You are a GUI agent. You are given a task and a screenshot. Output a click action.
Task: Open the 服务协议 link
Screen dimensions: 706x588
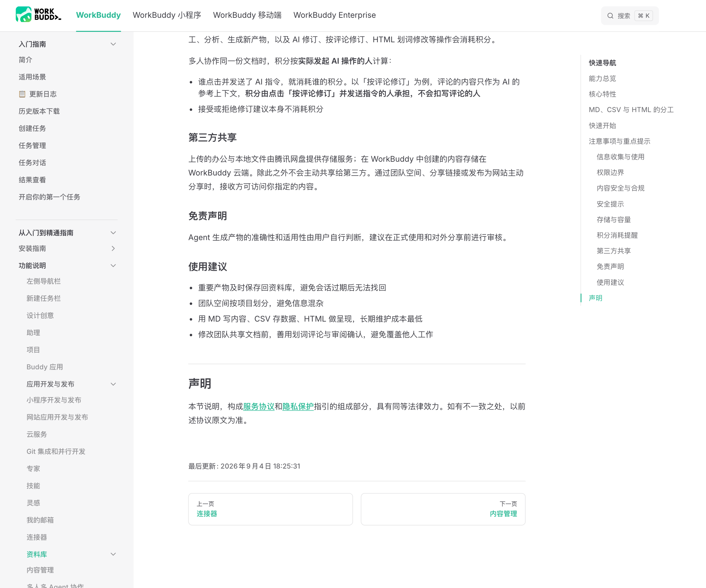tap(259, 406)
